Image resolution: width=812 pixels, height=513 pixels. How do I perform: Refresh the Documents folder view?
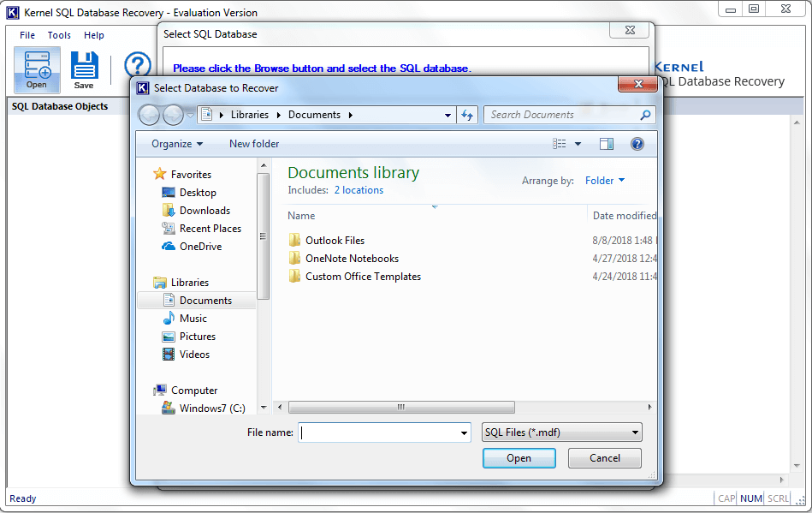[x=466, y=114]
